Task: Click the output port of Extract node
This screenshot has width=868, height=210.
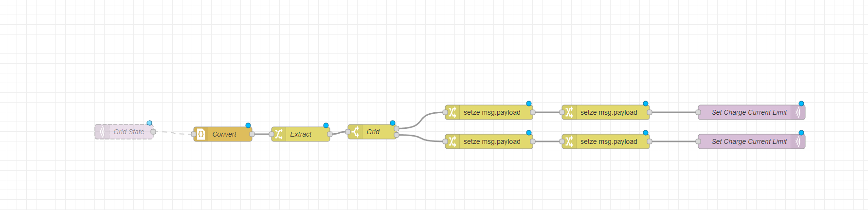Action: (330, 134)
